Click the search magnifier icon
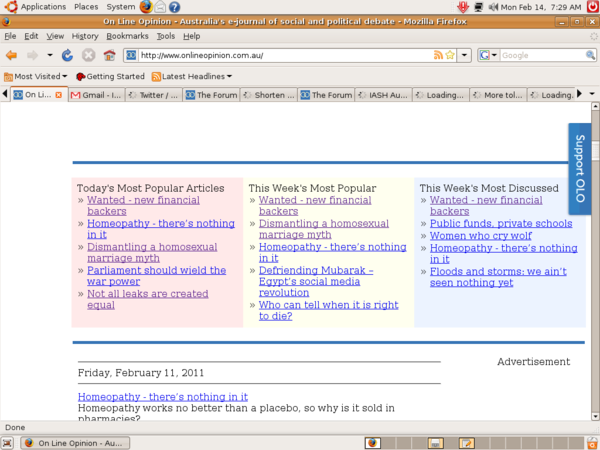The width and height of the screenshot is (600, 450). tap(590, 55)
